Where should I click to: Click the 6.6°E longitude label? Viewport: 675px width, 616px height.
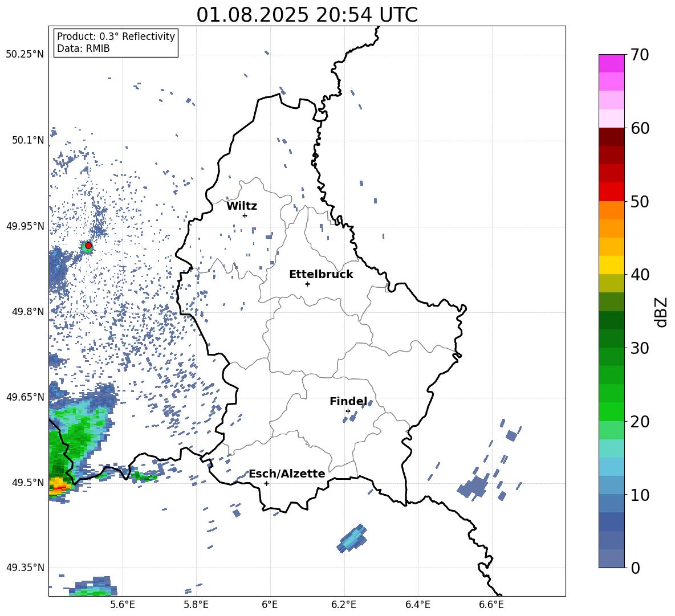pyautogui.click(x=491, y=605)
